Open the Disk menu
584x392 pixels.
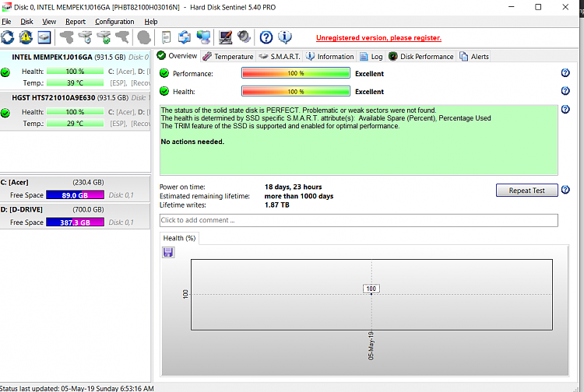[x=26, y=22]
